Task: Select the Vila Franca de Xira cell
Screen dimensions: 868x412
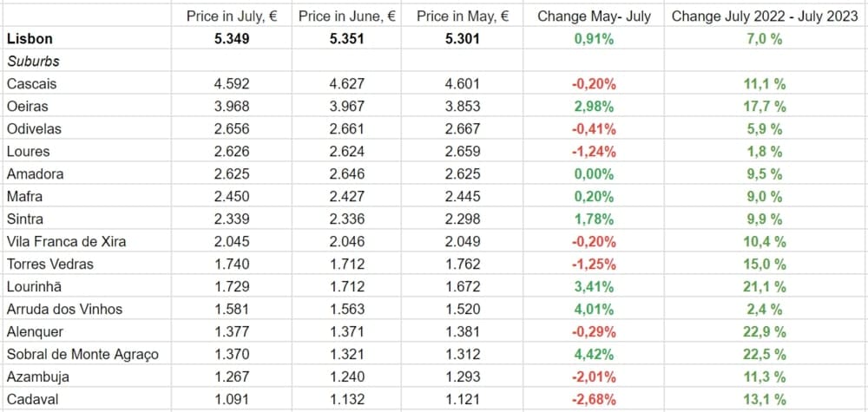Action: click(x=66, y=241)
